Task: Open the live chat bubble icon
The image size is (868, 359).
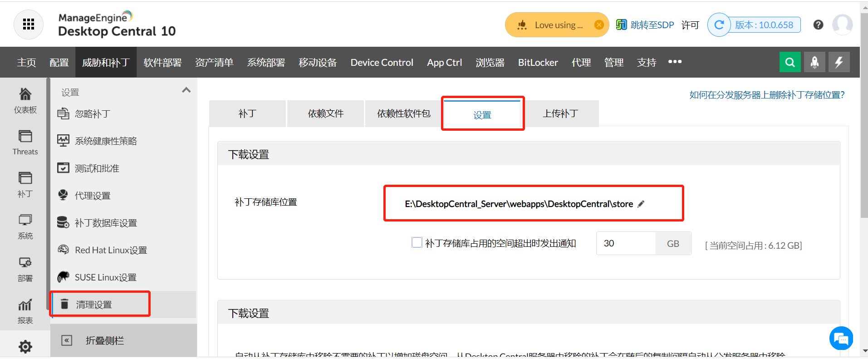Action: (841, 338)
